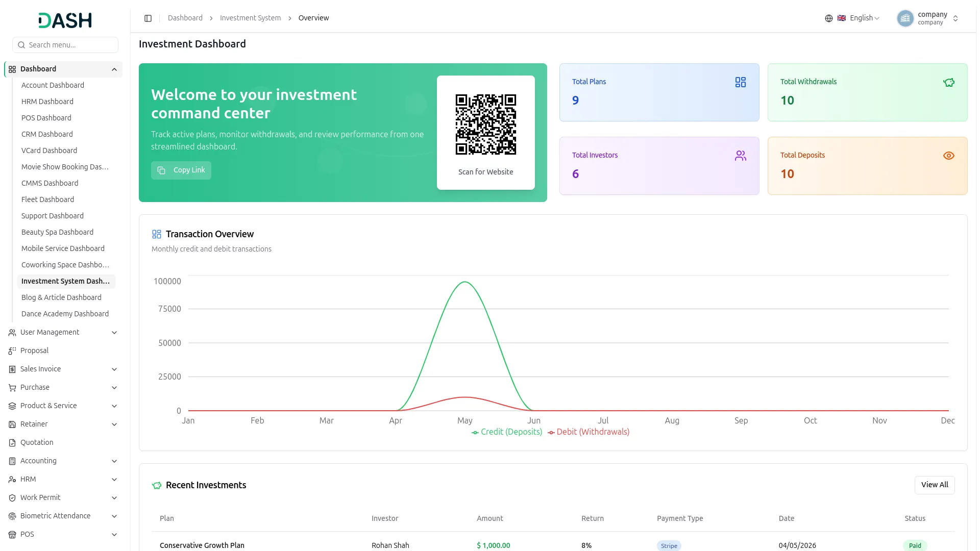Toggle Debit (Withdrawals) series in chart legend
The image size is (980, 551).
[x=589, y=432]
